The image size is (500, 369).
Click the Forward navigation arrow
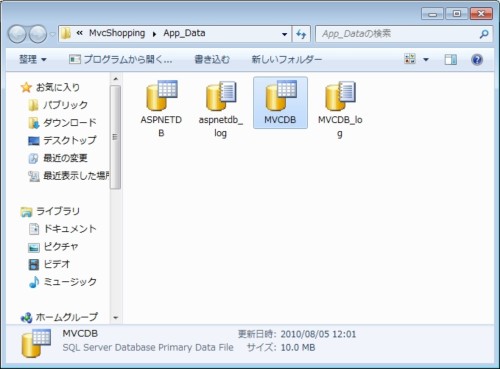click(x=38, y=34)
